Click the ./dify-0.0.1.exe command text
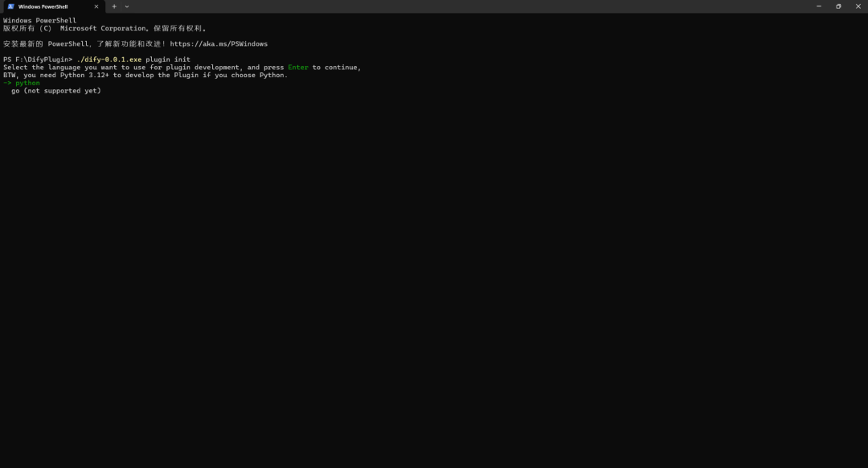This screenshot has height=468, width=868. click(x=109, y=60)
